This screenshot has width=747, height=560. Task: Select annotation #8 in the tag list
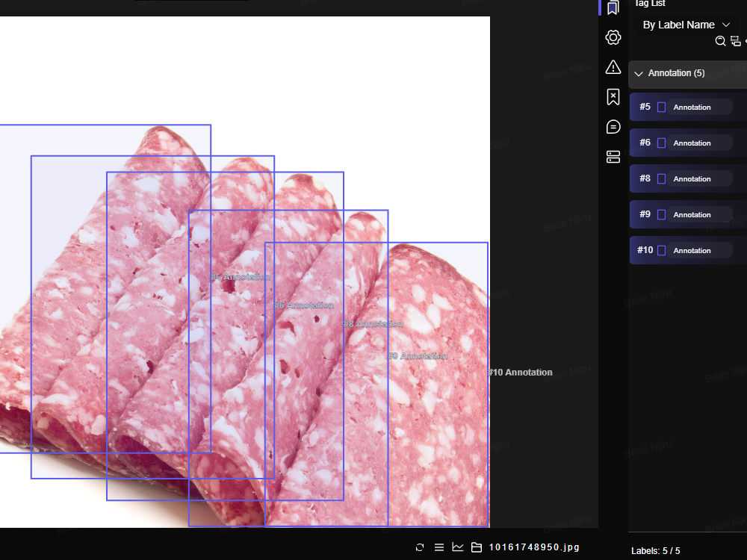point(688,178)
